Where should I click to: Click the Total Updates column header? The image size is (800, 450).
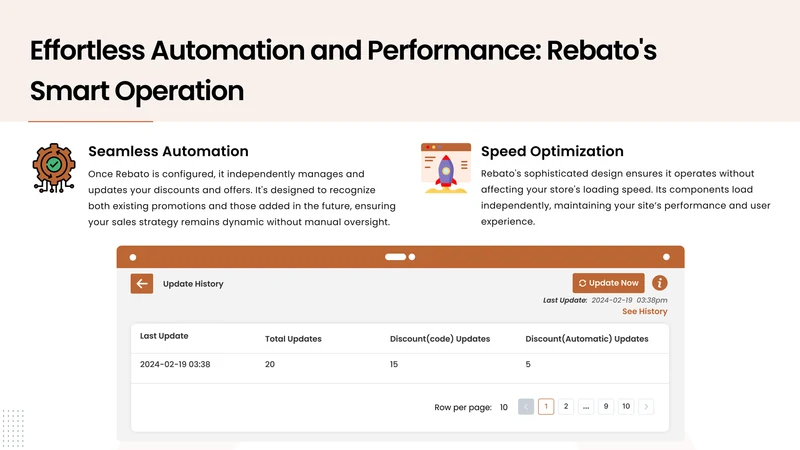293,339
